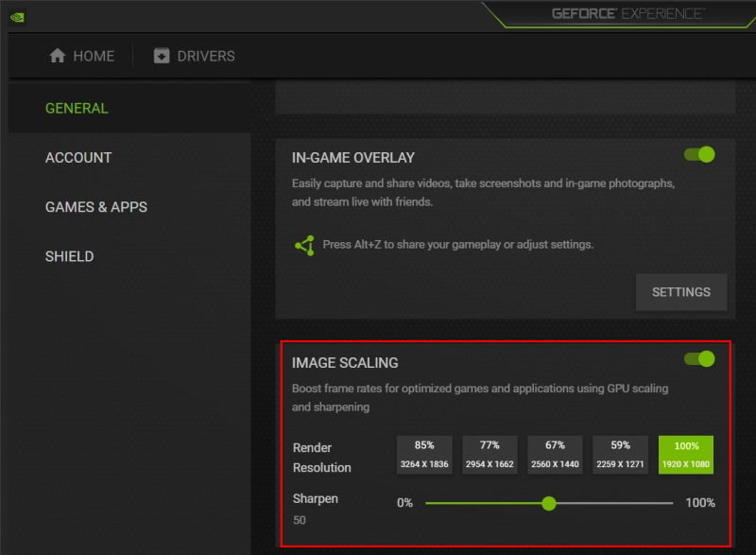This screenshot has width=756, height=555.
Task: Click the GeForce Experience title logo
Action: (x=628, y=13)
